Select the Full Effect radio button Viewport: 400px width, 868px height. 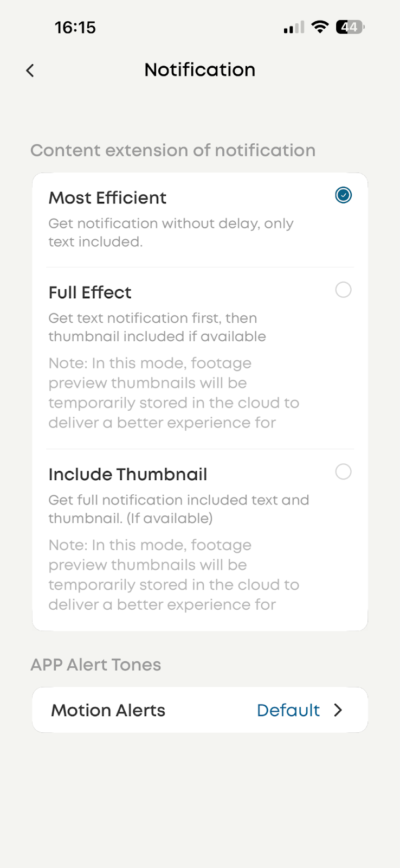[x=343, y=290]
